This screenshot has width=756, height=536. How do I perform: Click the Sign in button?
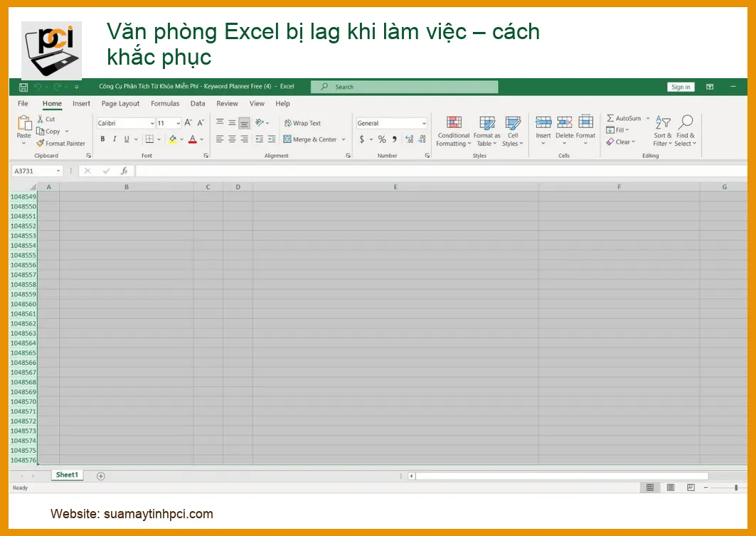pyautogui.click(x=681, y=87)
